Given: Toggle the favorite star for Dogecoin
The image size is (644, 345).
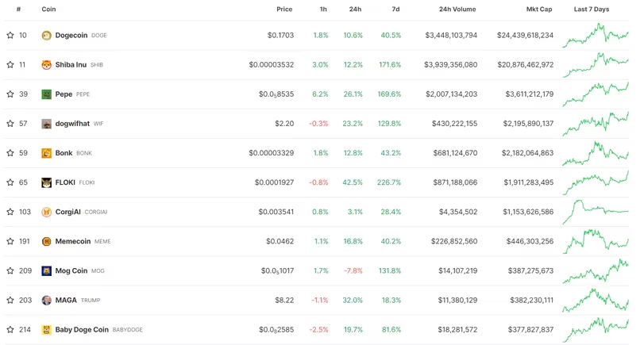Looking at the screenshot, I should [10, 36].
